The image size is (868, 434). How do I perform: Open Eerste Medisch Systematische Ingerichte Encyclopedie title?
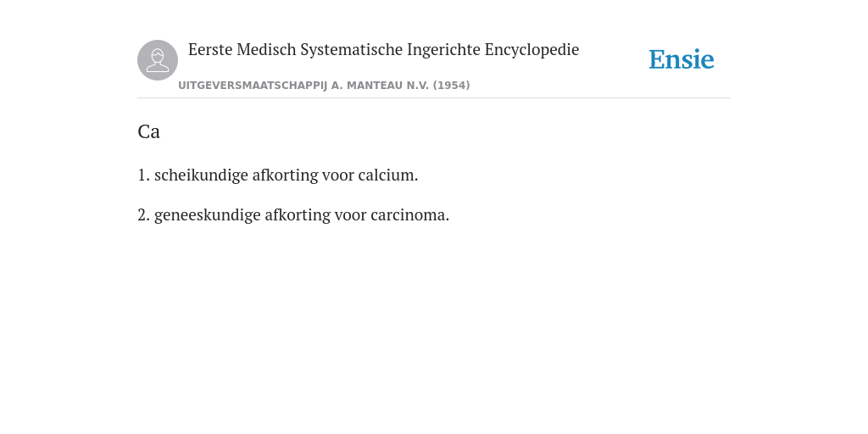point(384,50)
